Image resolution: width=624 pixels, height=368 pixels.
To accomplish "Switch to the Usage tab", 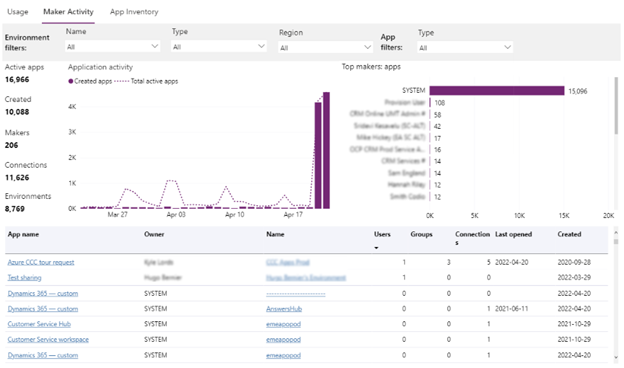I will point(18,12).
